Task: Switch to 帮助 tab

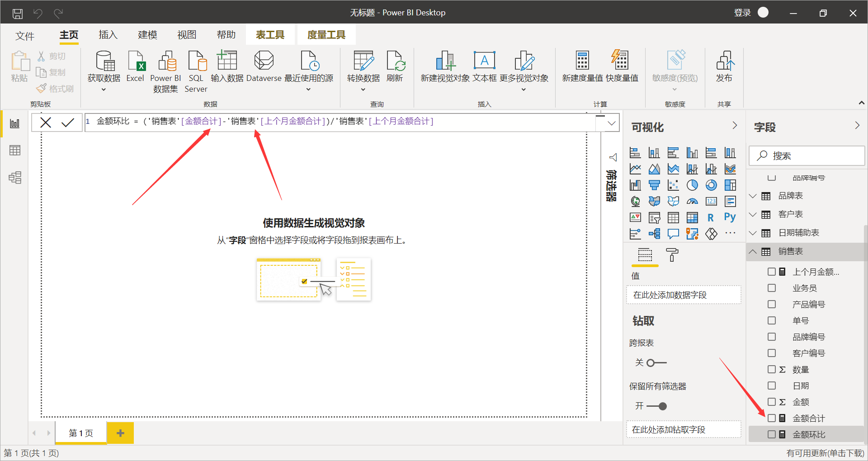Action: (226, 35)
